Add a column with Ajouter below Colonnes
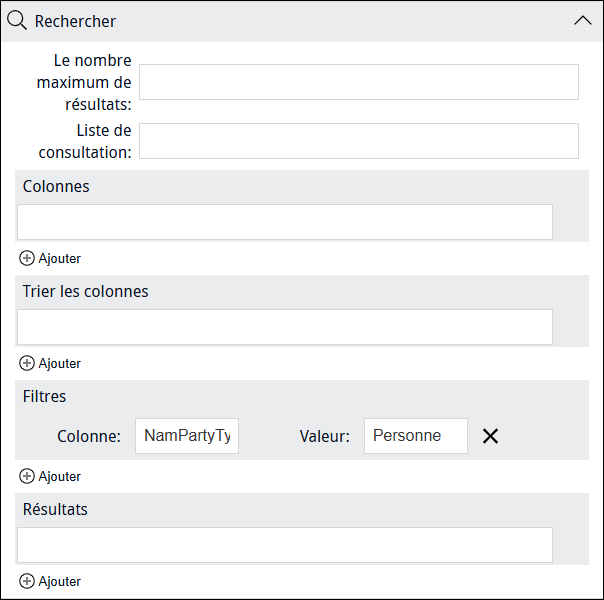The width and height of the screenshot is (604, 600). [50, 258]
